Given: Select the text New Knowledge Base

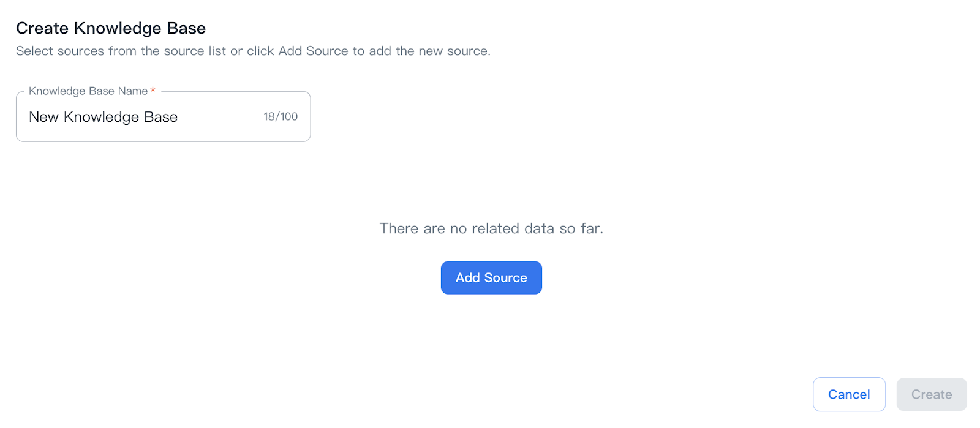Looking at the screenshot, I should click(x=102, y=116).
